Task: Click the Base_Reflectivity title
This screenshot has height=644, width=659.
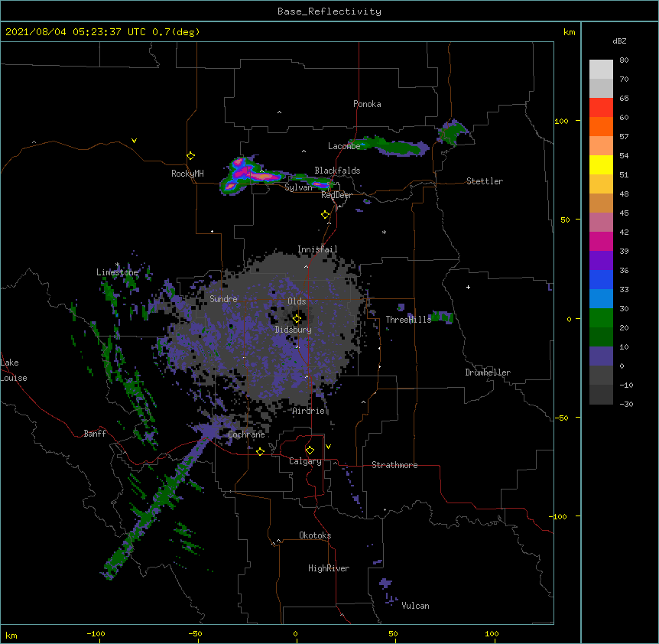Action: point(329,11)
